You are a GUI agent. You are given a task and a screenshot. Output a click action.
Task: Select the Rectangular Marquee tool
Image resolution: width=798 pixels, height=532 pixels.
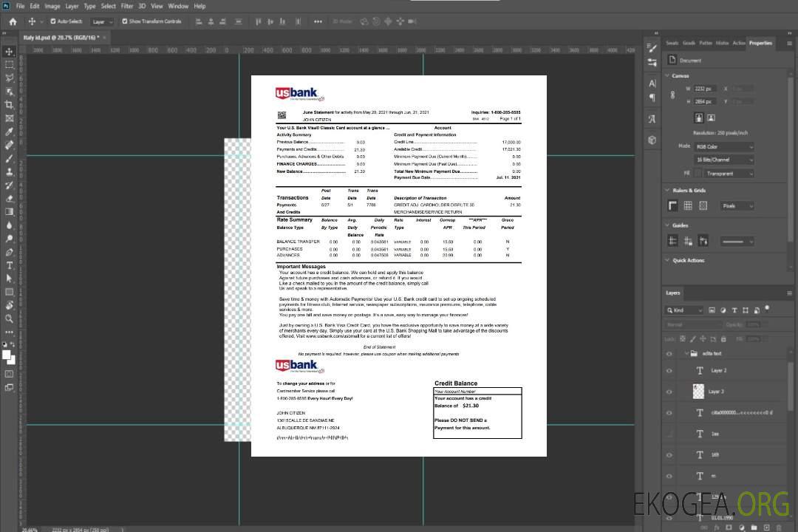click(9, 65)
